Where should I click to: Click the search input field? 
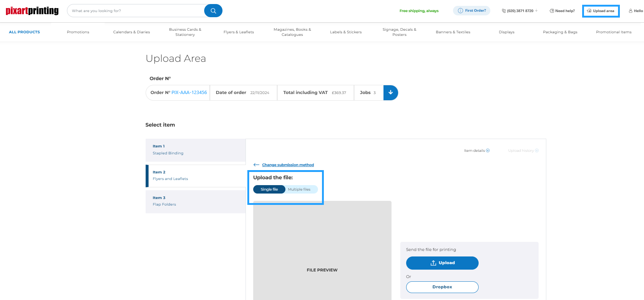click(135, 11)
